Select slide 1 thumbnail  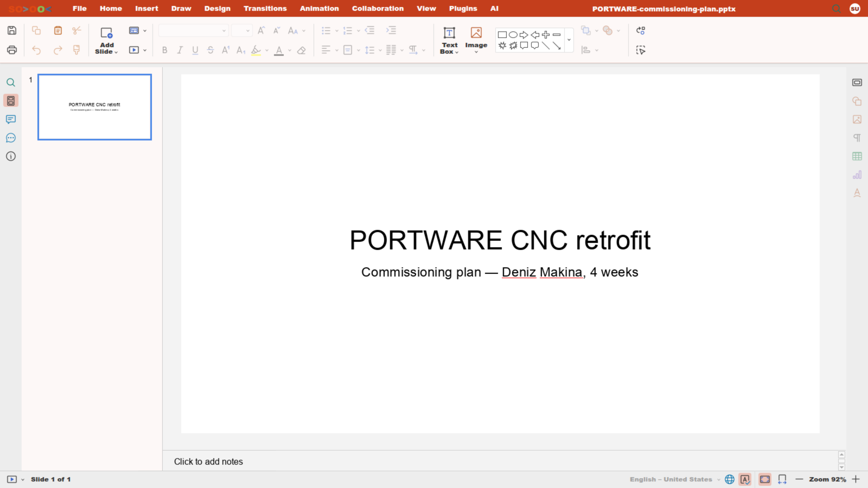point(95,107)
